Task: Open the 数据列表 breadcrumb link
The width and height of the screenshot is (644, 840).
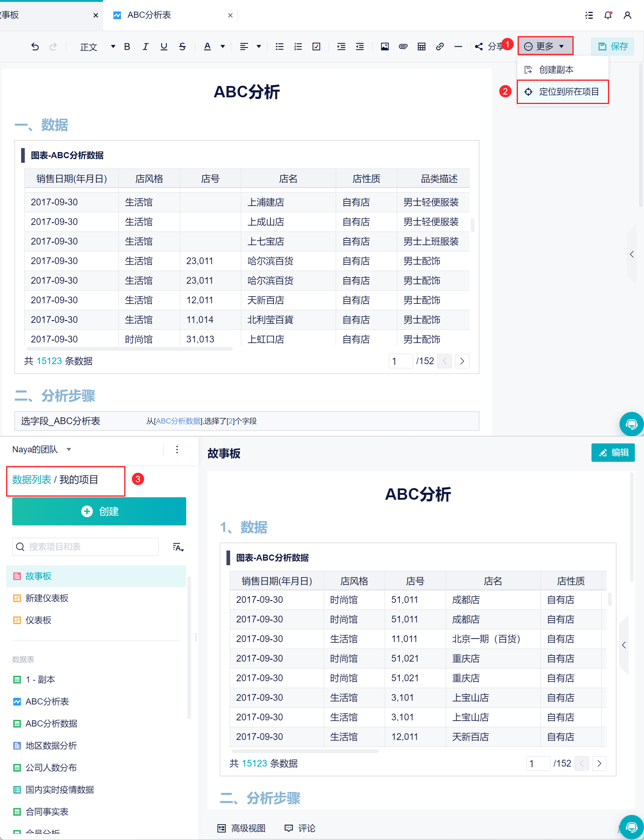Action: pos(32,479)
